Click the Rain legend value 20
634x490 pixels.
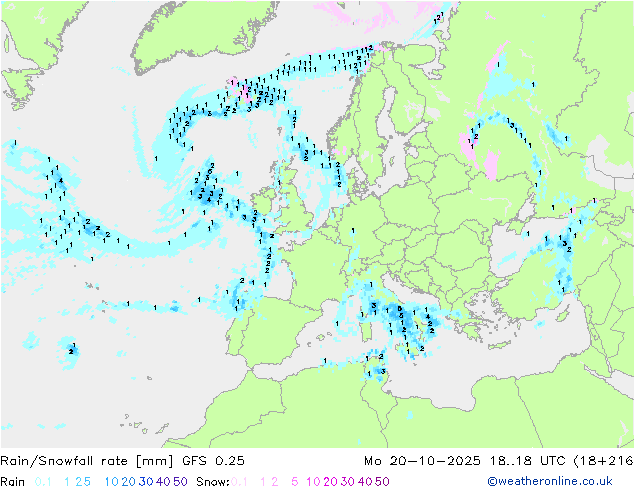click(128, 482)
